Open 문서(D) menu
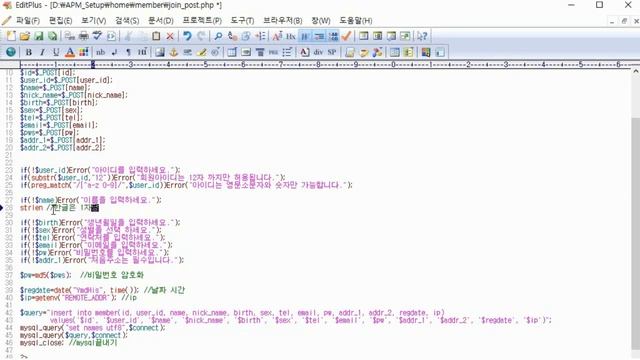Viewport: 640px width, 360px height. [160, 20]
